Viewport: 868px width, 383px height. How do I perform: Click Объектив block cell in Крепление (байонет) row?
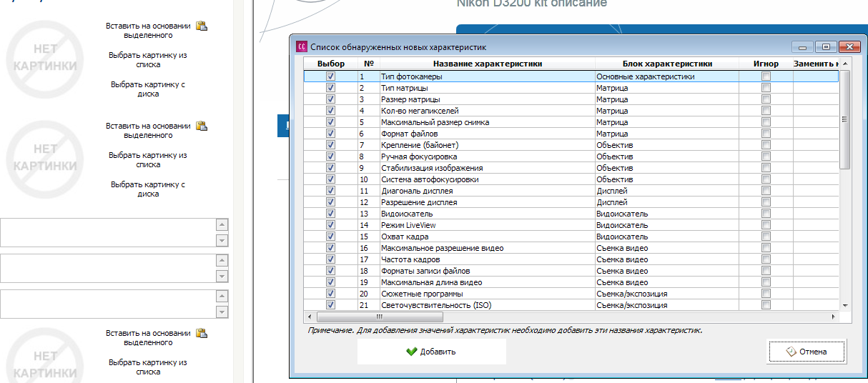pyautogui.click(x=667, y=145)
